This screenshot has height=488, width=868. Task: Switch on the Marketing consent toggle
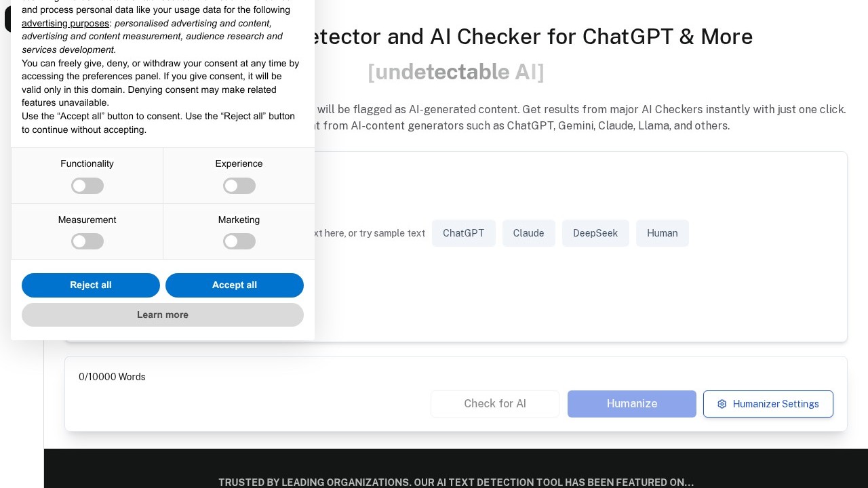tap(239, 241)
